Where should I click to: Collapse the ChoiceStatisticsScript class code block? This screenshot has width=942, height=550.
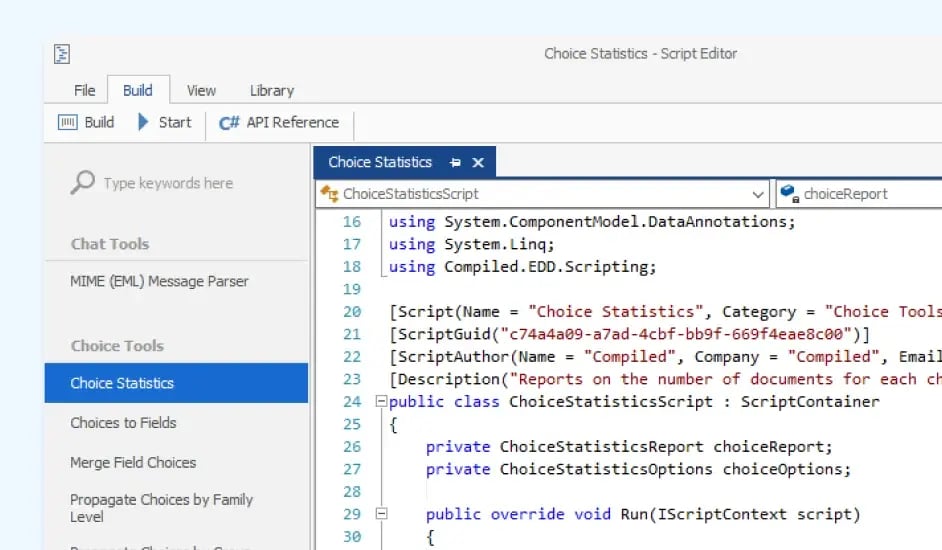380,402
